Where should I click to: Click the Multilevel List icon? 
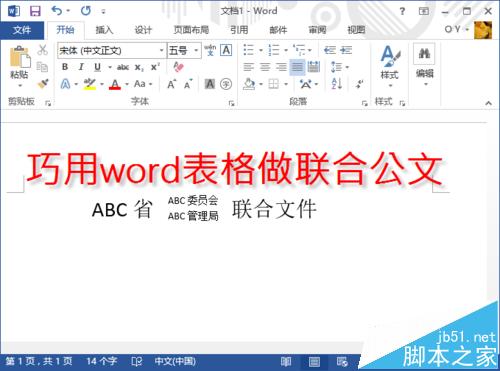[299, 50]
